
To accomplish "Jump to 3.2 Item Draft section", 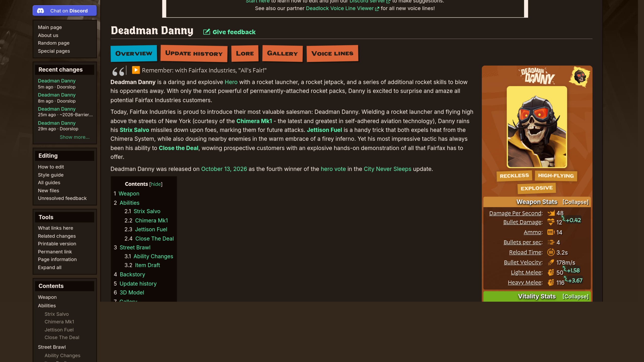I will [147, 265].
